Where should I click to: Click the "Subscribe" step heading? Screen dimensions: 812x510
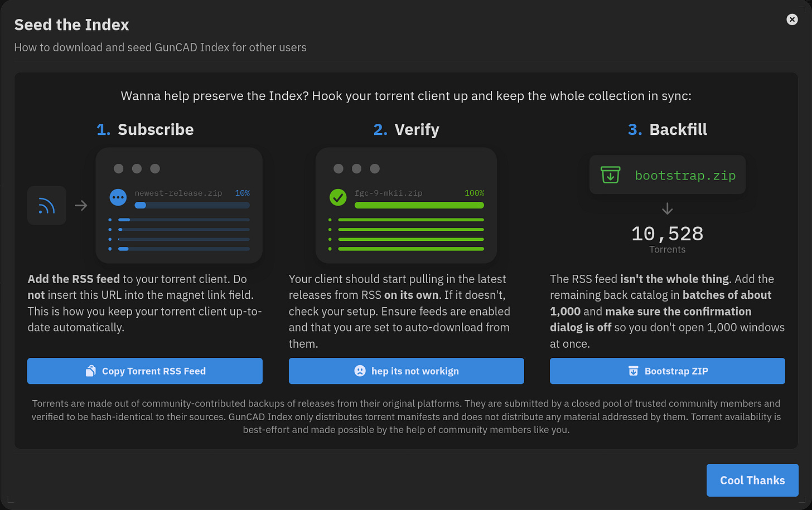click(156, 130)
